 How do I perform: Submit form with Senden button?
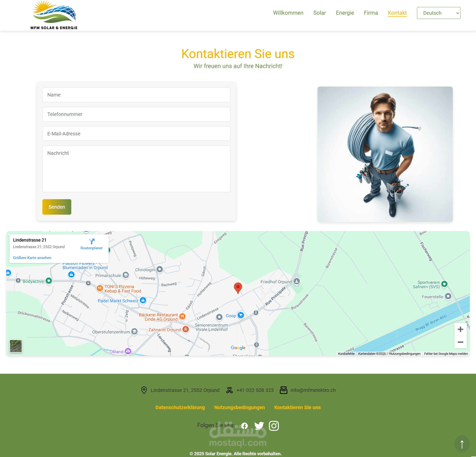pos(57,207)
